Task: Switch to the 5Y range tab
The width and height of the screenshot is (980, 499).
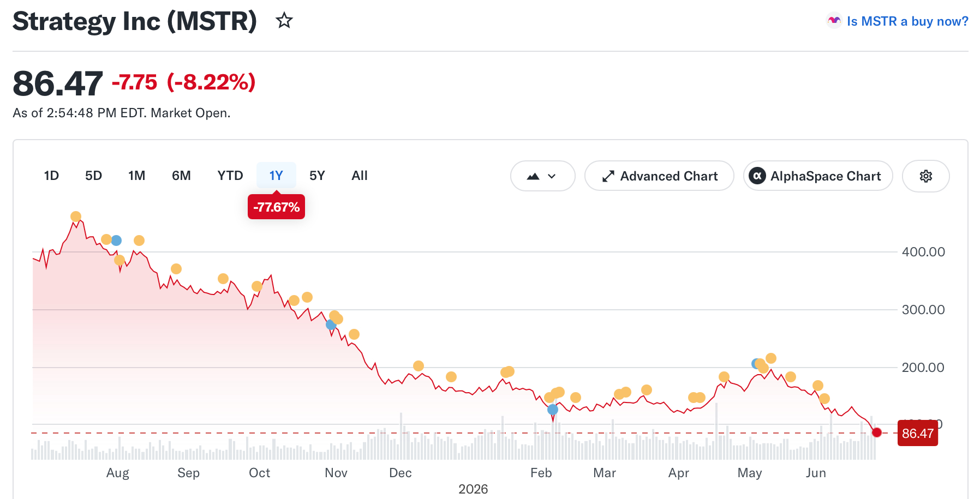Action: point(317,176)
